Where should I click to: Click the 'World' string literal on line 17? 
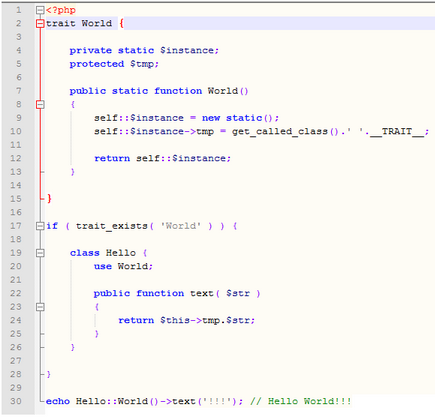click(181, 226)
